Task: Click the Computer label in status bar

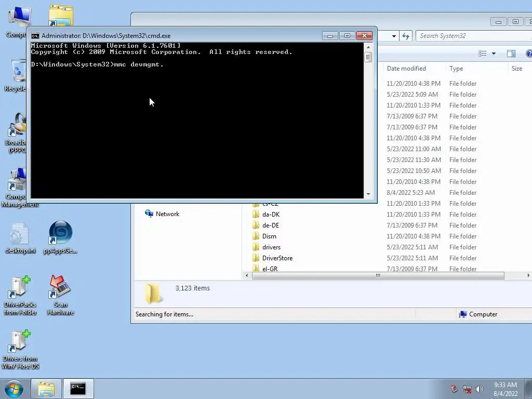Action: (x=483, y=314)
